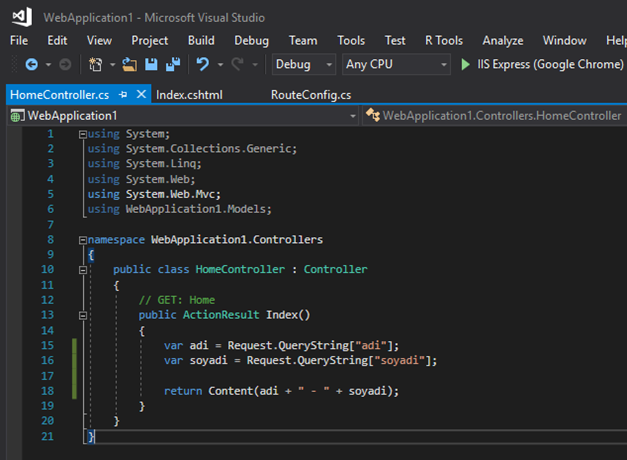Open the Any CPU platform dropdown

coord(396,64)
